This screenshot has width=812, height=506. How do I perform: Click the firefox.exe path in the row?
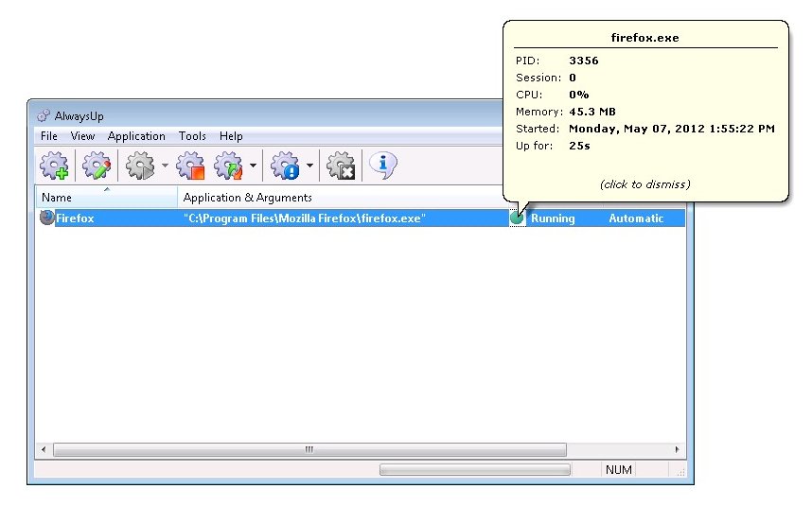click(305, 218)
